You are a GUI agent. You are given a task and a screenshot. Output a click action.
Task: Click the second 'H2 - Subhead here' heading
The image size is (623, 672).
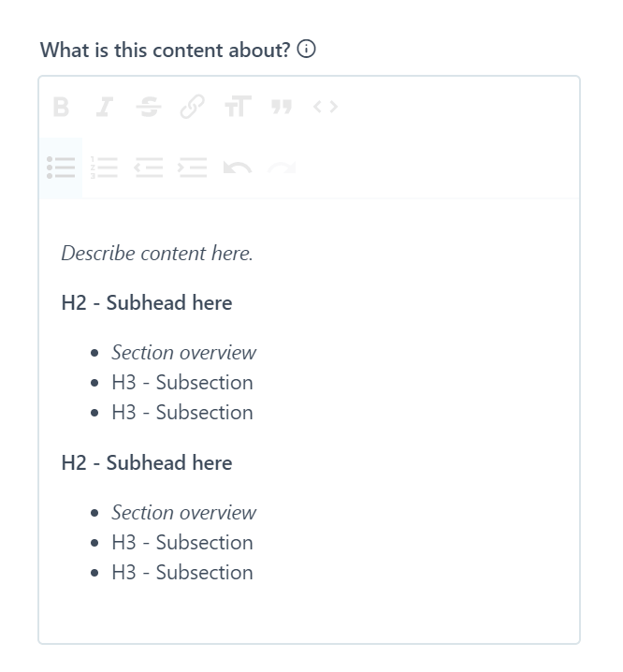point(147,463)
